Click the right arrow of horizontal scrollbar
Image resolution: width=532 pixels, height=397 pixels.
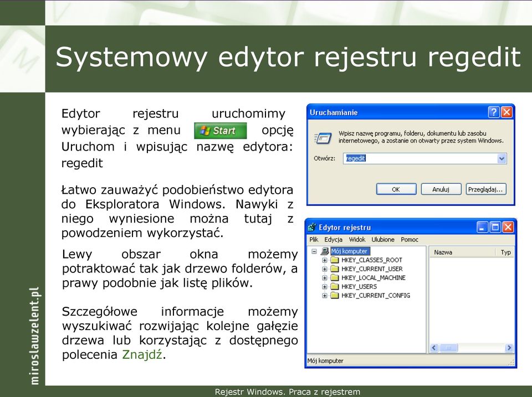coord(509,348)
